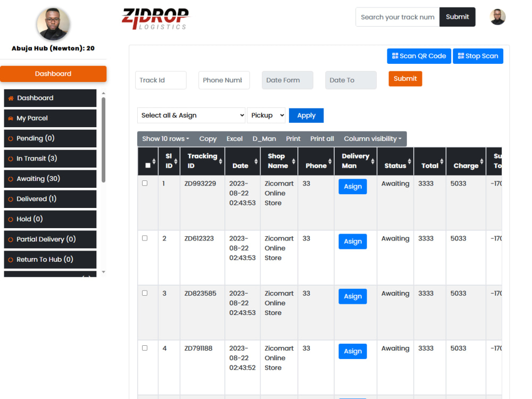
Task: Click the circle icon beside In Transit
Action: click(x=11, y=159)
